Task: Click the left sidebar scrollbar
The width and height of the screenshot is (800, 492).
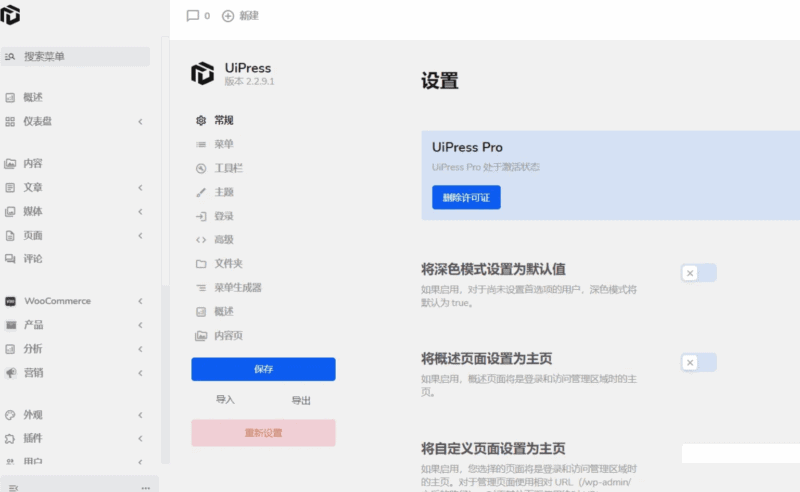Action: tap(165, 250)
